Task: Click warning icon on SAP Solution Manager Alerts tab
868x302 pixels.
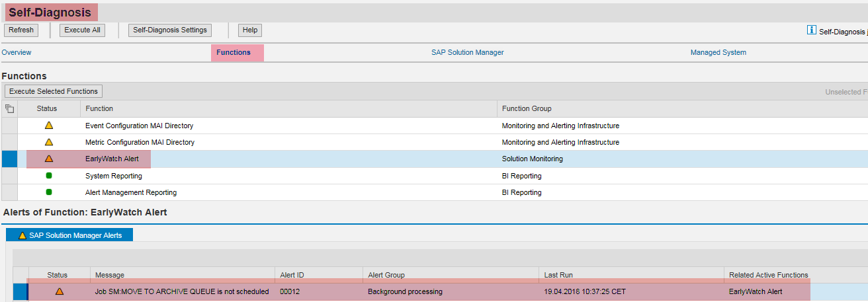Action: (22, 235)
